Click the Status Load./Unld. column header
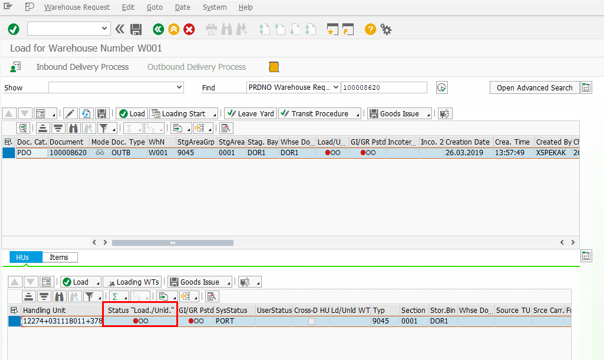 (141, 310)
